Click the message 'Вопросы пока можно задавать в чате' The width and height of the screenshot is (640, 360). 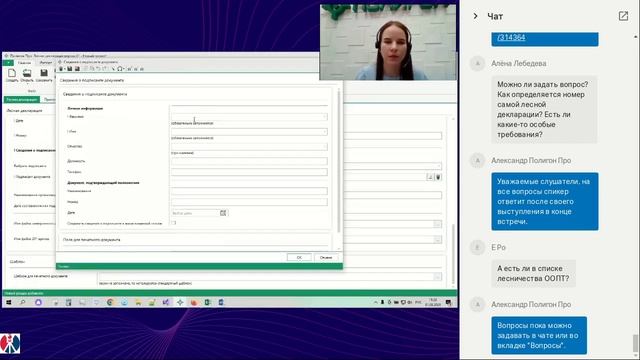click(539, 336)
